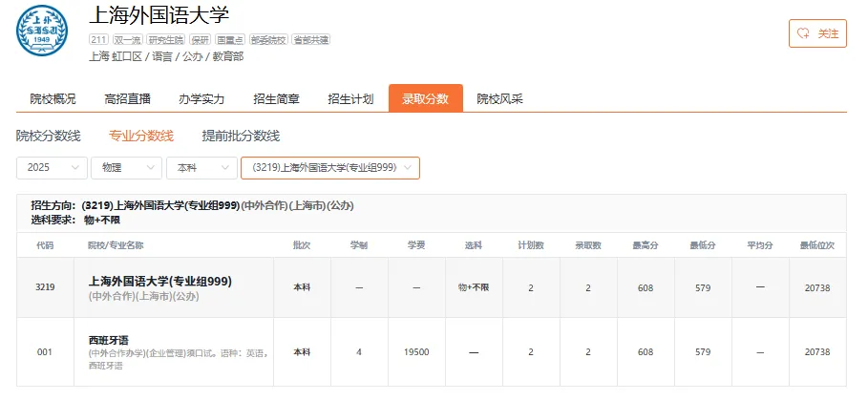Screen dimensions: 868x401
Task: Click the 选科要求 物+不限 line
Action: [x=75, y=220]
